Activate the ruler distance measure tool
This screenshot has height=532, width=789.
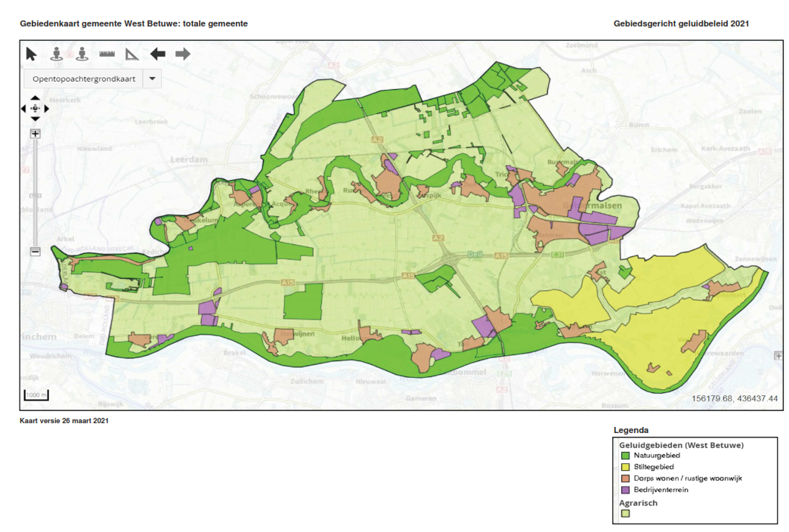107,54
